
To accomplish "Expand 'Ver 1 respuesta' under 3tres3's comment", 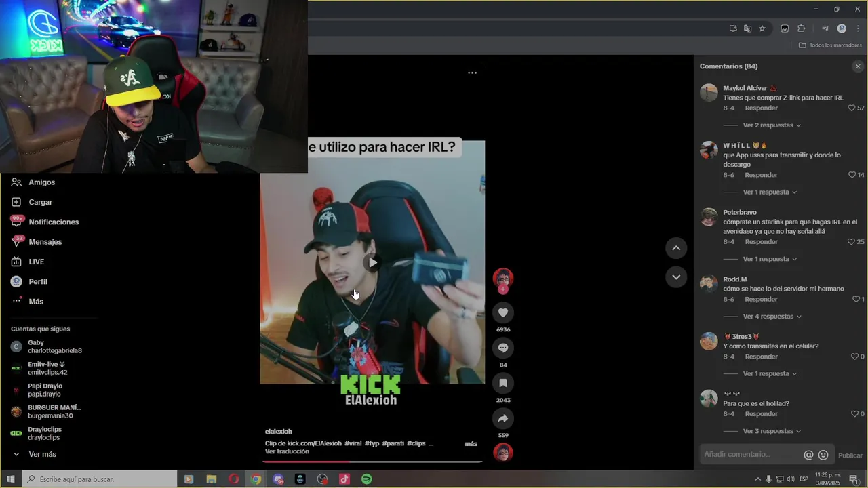I will click(770, 374).
